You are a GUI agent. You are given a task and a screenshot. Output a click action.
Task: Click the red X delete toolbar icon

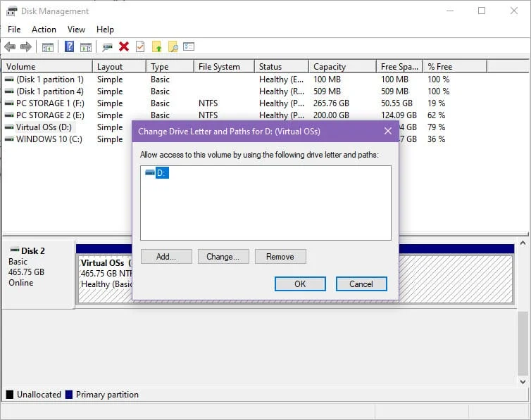(124, 46)
